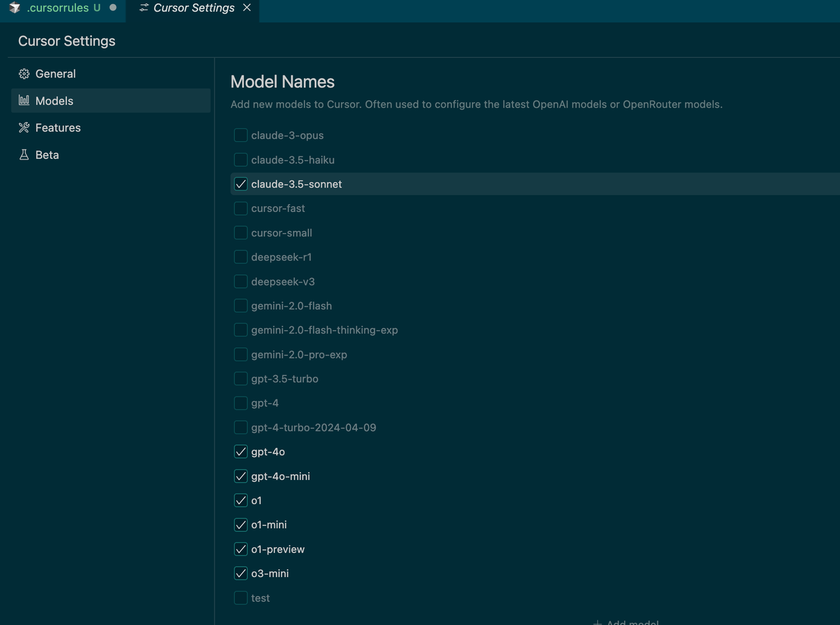Enable the cursor-small checkbox

coord(241,232)
